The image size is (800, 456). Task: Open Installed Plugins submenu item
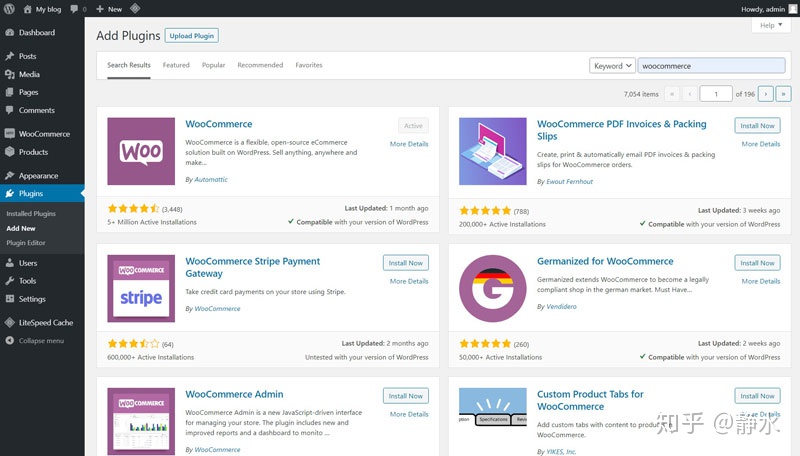point(31,214)
